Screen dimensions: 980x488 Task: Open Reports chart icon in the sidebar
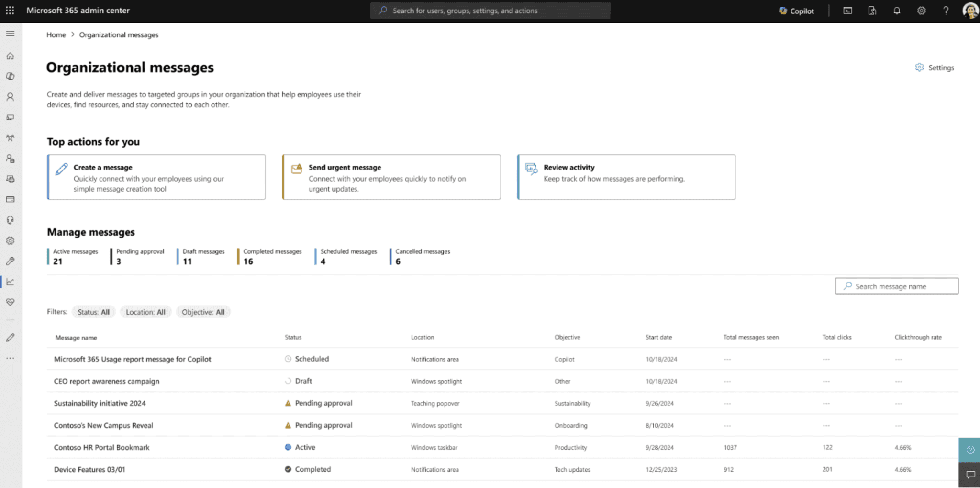tap(10, 282)
